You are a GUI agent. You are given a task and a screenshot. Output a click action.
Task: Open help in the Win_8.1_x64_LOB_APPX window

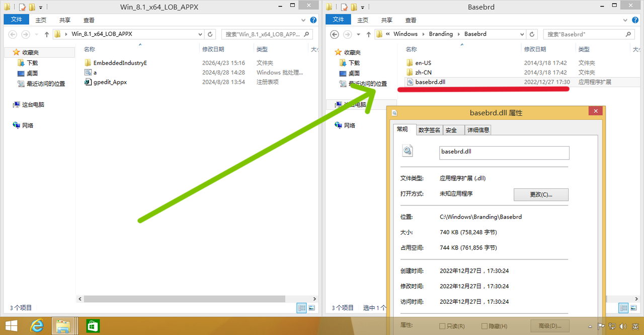(x=313, y=20)
